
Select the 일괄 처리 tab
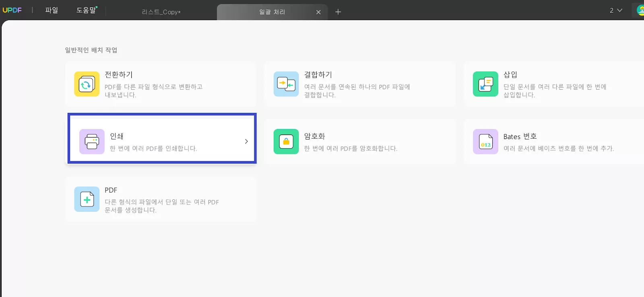(272, 12)
